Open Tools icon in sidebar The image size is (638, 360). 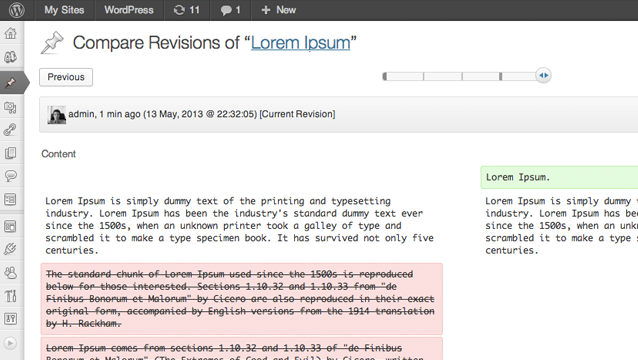(x=11, y=296)
